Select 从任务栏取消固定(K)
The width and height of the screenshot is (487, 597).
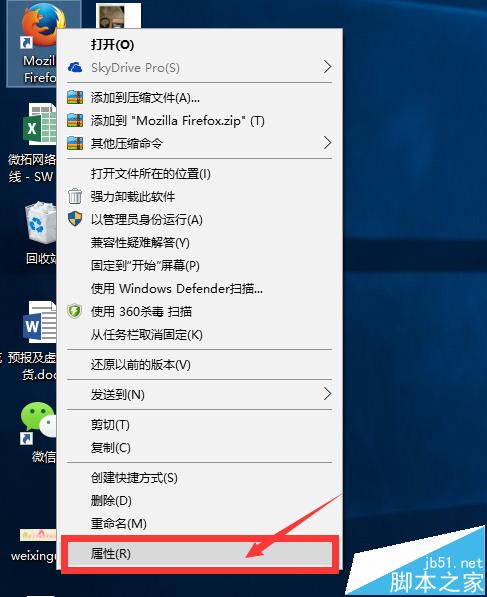200,335
